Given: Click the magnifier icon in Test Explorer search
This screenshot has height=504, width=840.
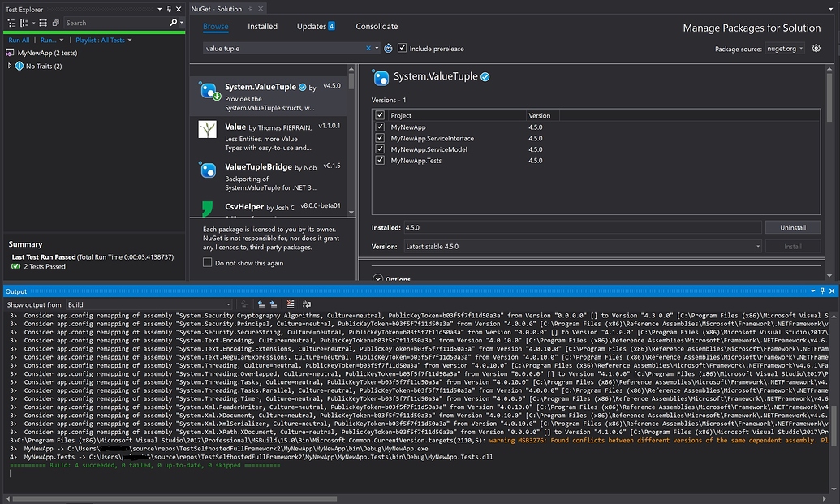Looking at the screenshot, I should 173,23.
